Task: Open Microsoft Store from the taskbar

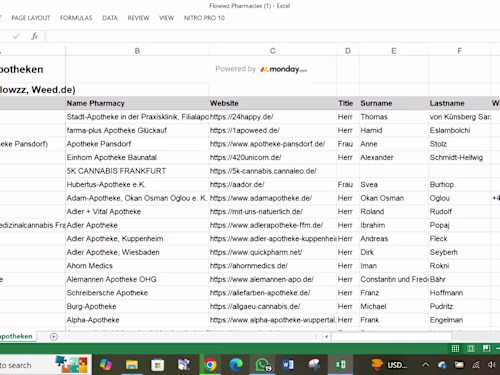Action: (157, 365)
